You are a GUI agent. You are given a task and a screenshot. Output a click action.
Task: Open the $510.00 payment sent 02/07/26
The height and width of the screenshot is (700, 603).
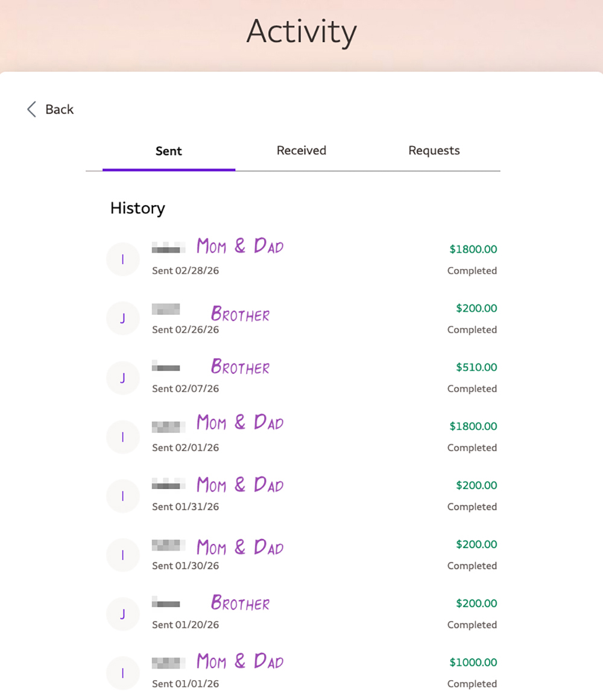coord(301,377)
